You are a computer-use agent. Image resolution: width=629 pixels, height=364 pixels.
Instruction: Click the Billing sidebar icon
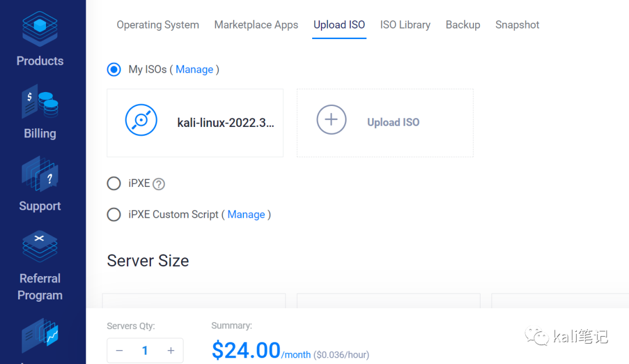40,103
